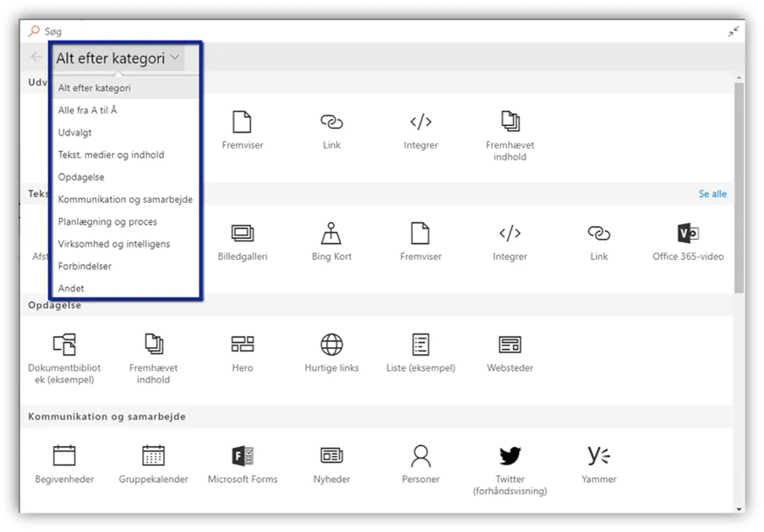Add the Integrer web part under Udvalgt

tap(421, 130)
